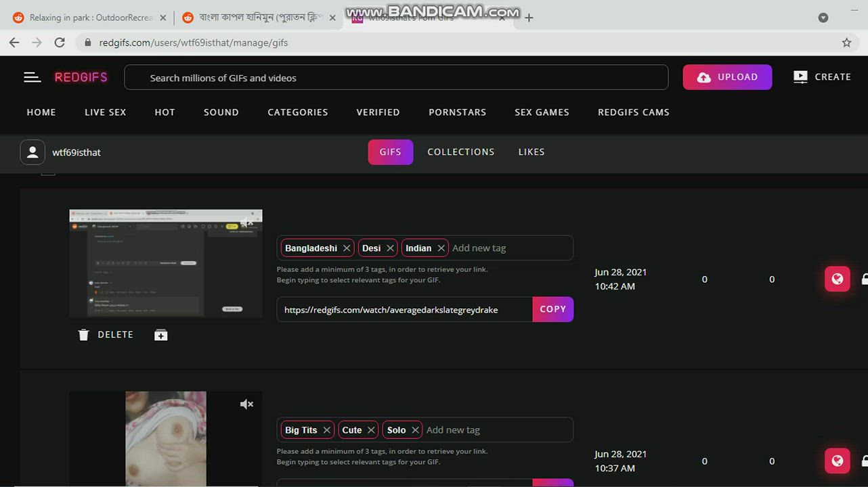Click the trash icon next to DELETE
Viewport: 868px width, 487px height.
pos(83,335)
